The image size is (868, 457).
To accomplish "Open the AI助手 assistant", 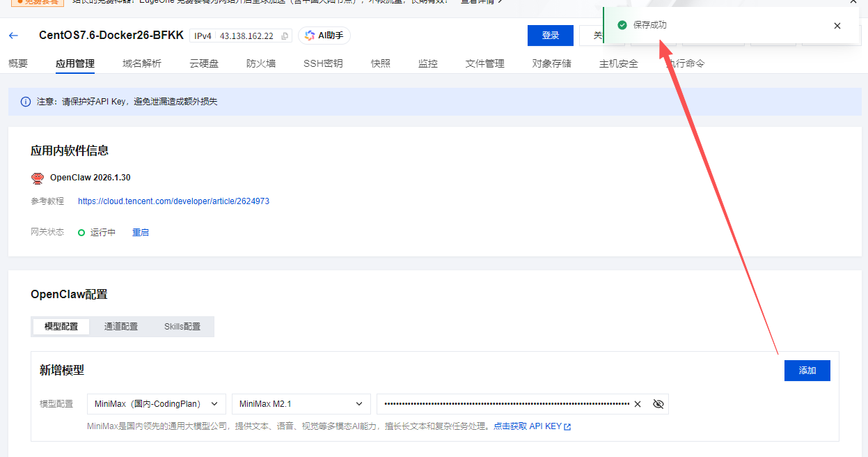I will 324,36.
